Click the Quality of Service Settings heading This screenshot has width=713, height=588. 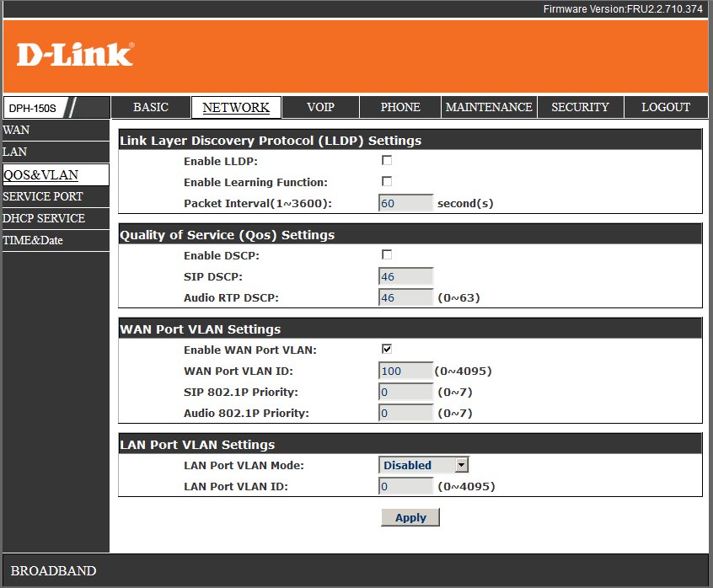tap(227, 235)
